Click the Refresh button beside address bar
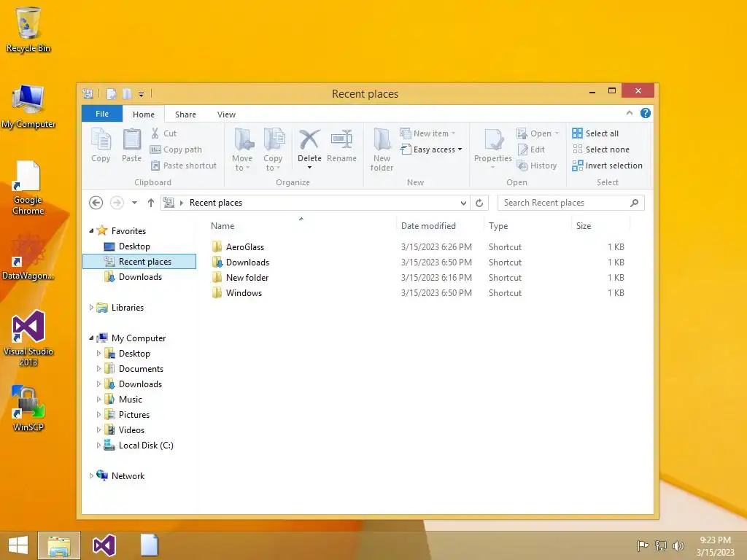 click(x=479, y=203)
